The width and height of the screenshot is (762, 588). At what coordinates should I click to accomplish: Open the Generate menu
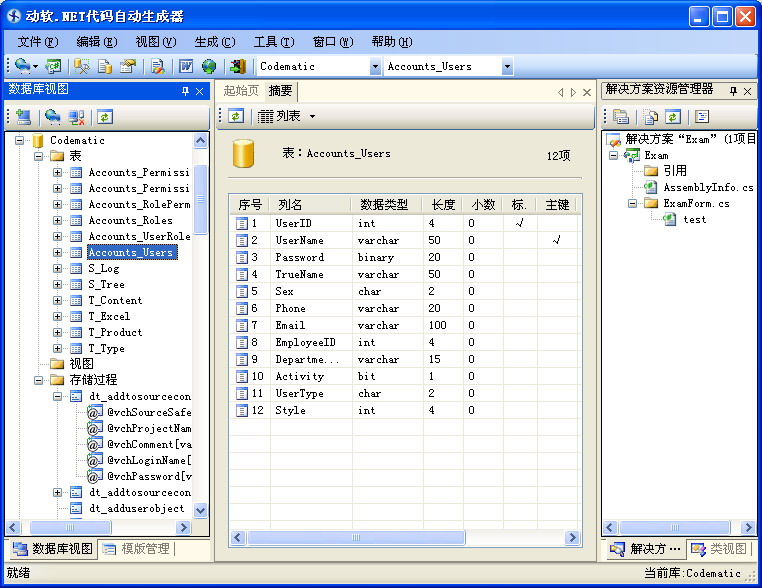click(215, 42)
